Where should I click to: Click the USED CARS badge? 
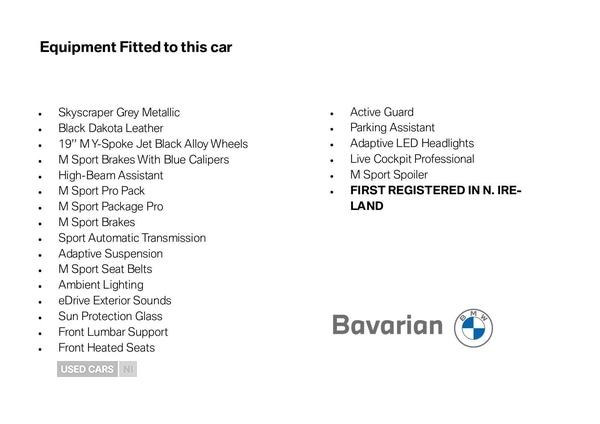(87, 370)
